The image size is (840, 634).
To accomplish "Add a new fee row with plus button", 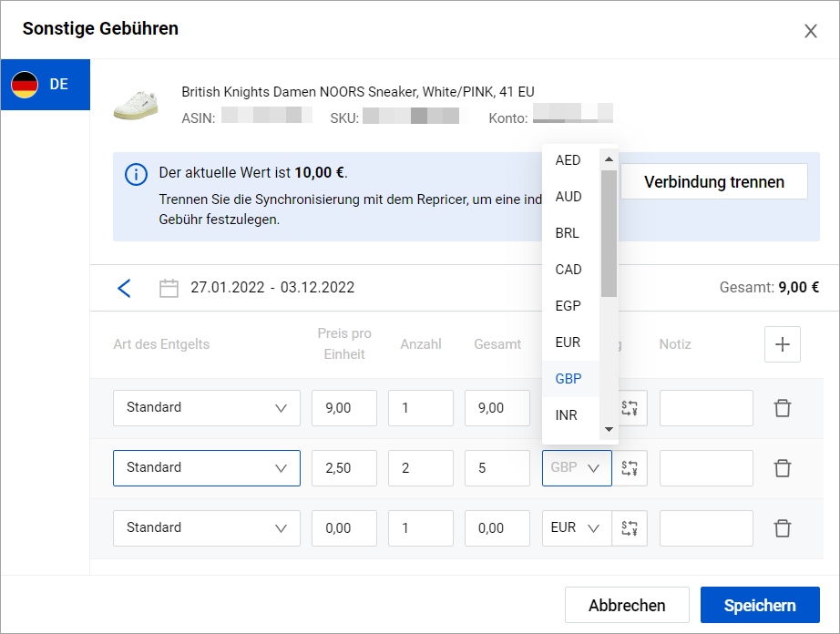I will [782, 344].
